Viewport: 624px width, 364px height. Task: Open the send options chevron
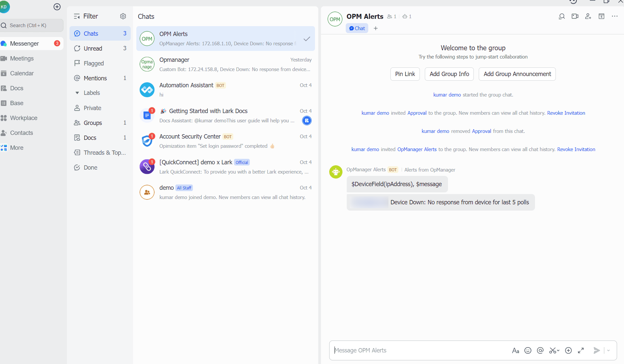[608, 350]
